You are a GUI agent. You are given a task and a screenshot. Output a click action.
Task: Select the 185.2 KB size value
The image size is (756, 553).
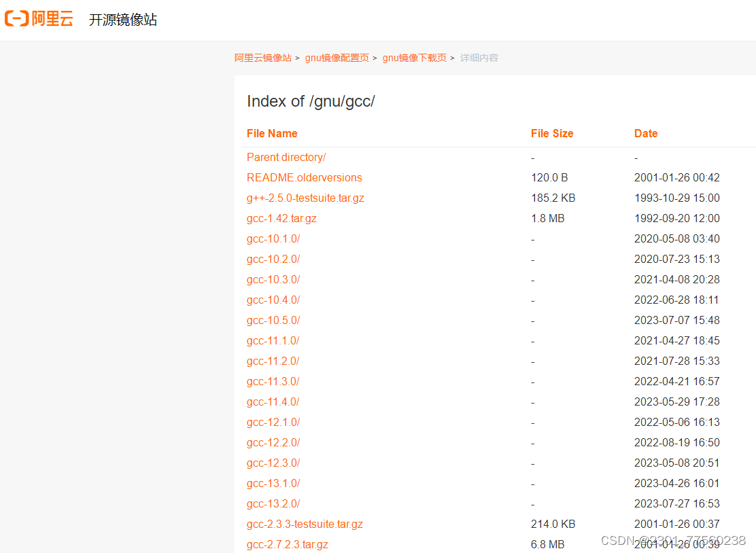point(553,198)
